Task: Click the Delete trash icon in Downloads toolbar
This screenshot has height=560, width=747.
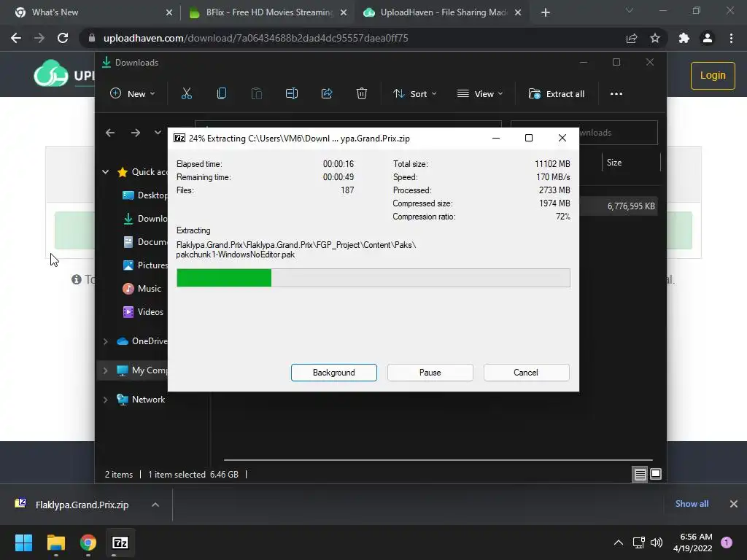Action: [362, 94]
